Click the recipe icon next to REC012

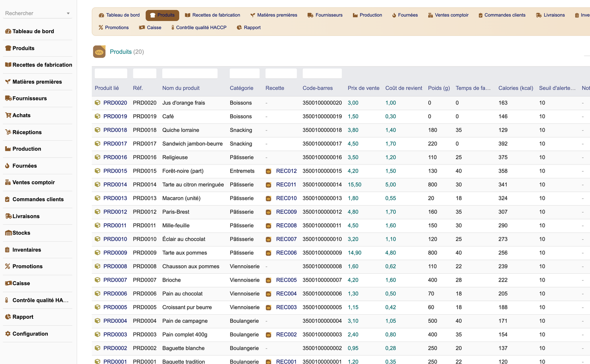click(268, 171)
